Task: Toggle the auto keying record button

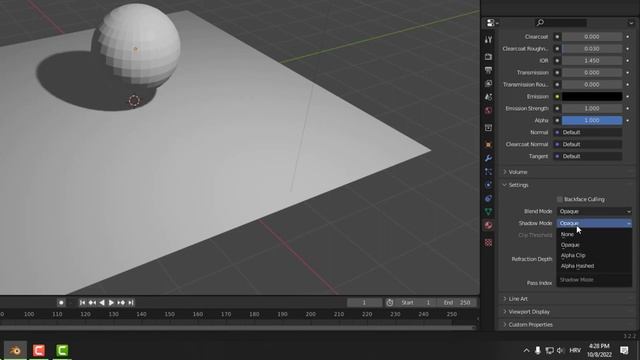Action: (61, 302)
